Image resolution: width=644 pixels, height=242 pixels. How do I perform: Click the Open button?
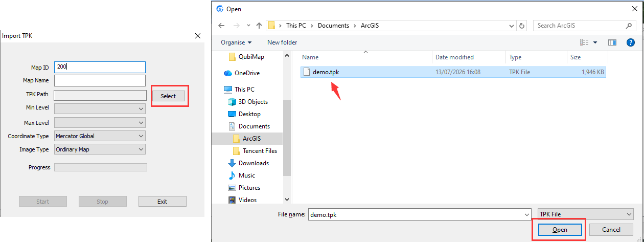[x=560, y=230]
